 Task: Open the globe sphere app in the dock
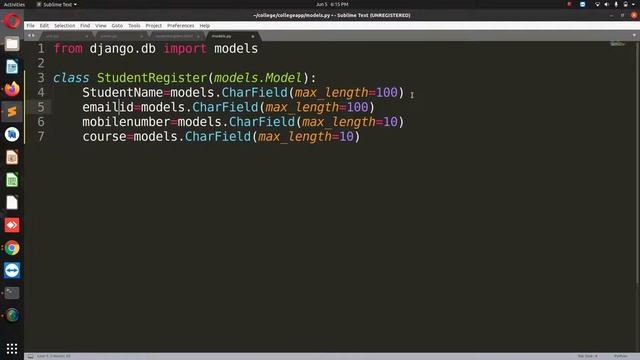coord(12,315)
